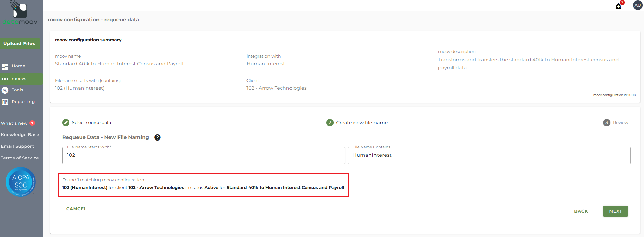Open the AU user avatar menu
Viewport: 644px width, 237px height.
pyautogui.click(x=637, y=5)
